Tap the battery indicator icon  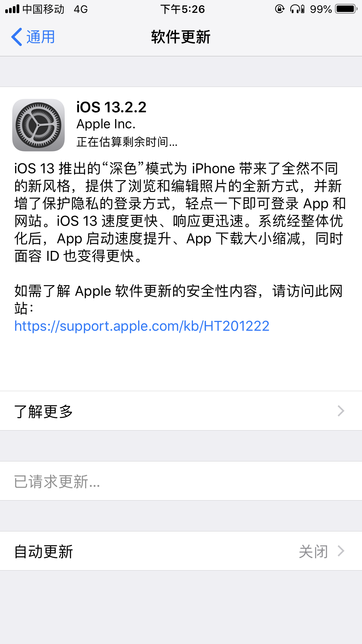click(346, 9)
